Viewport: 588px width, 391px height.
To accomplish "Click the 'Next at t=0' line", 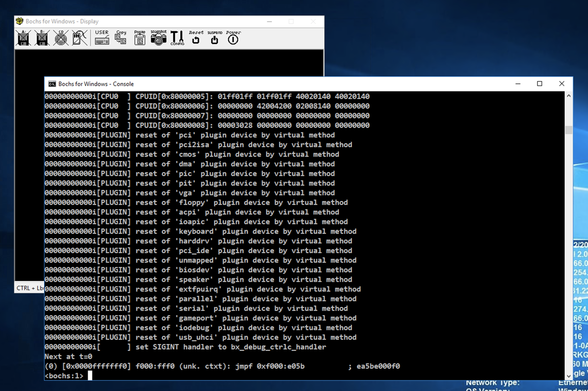I will [x=68, y=356].
